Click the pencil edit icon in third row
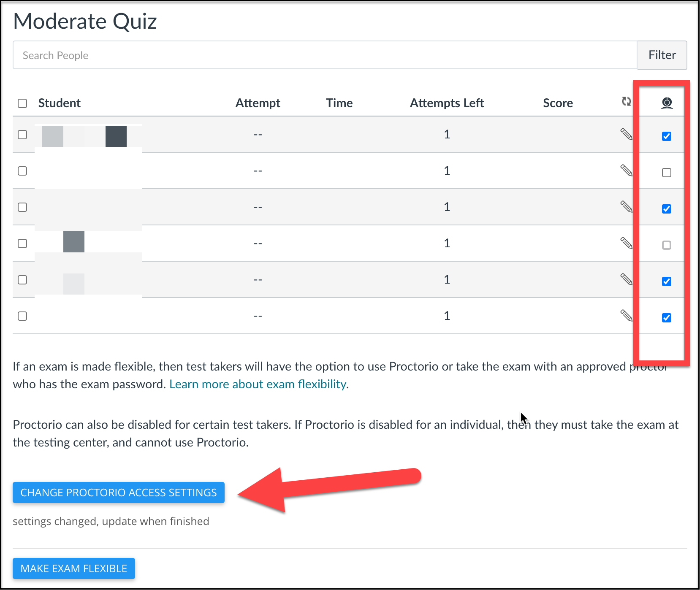This screenshot has height=590, width=700. tap(626, 207)
